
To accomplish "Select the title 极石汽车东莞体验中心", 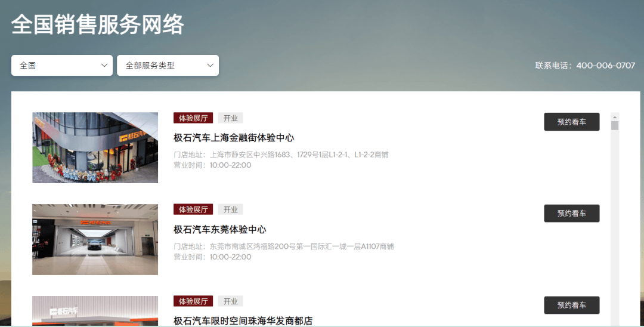I will pos(219,229).
